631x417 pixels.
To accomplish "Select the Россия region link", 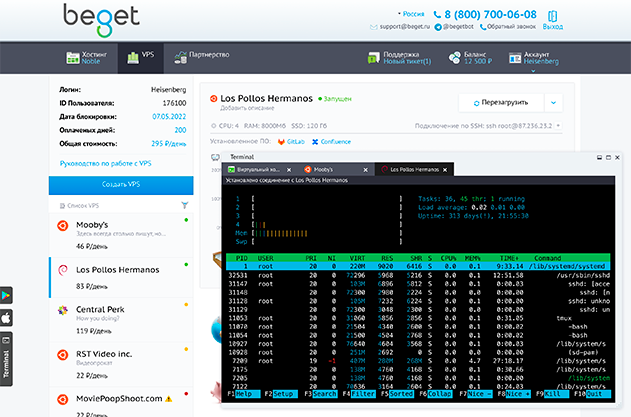I will pos(412,14).
